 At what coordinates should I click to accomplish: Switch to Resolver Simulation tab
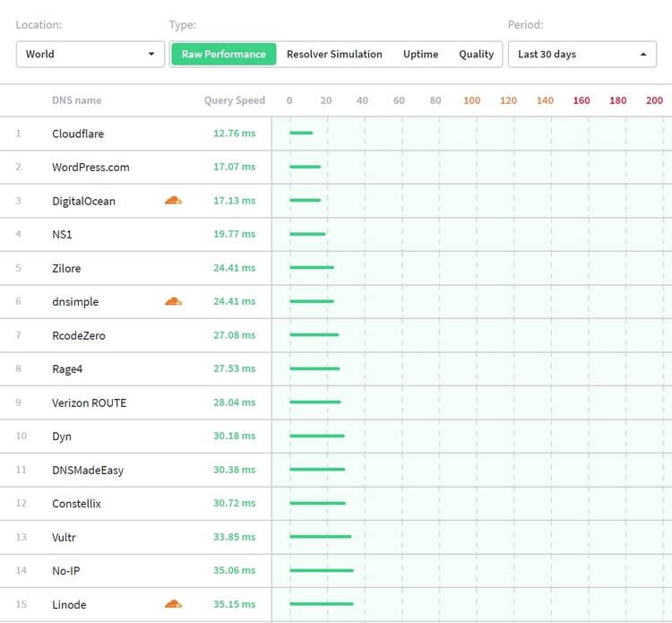point(334,54)
